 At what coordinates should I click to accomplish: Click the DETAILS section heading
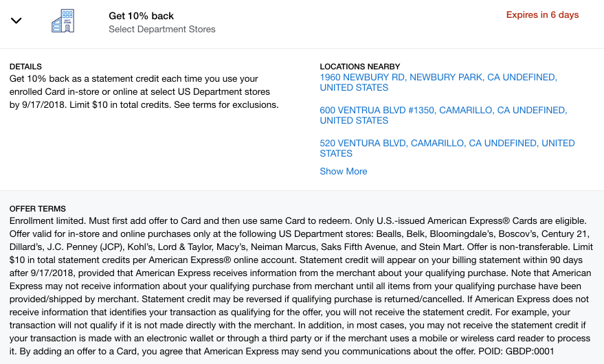(25, 67)
